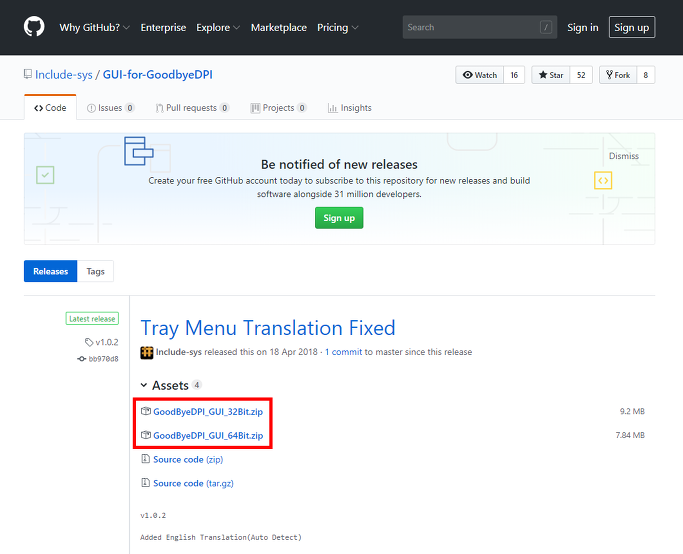Click the Include-sys avatar icon
Screen dimensions: 683x554
click(x=147, y=352)
